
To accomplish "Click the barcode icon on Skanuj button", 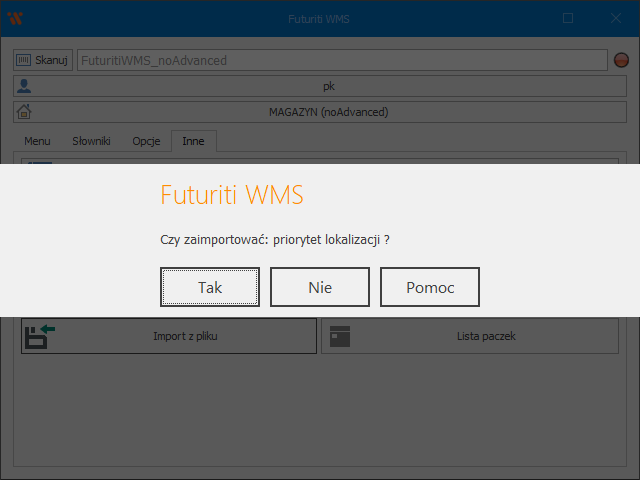I will tap(24, 60).
